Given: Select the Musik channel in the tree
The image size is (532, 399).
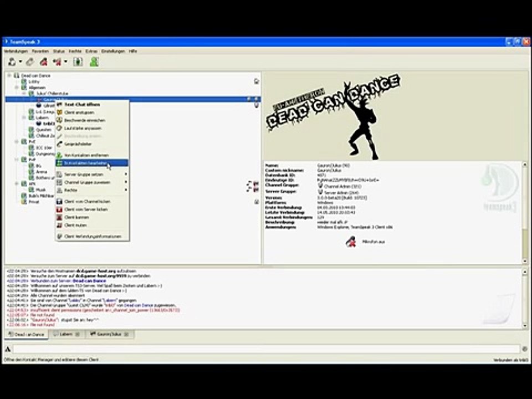Looking at the screenshot, I should coord(40,190).
